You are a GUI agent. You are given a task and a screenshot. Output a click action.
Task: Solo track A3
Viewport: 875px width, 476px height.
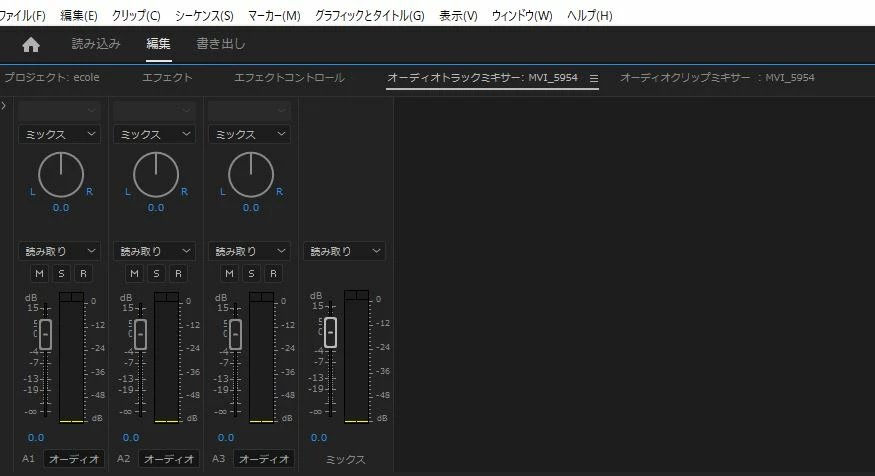(251, 273)
